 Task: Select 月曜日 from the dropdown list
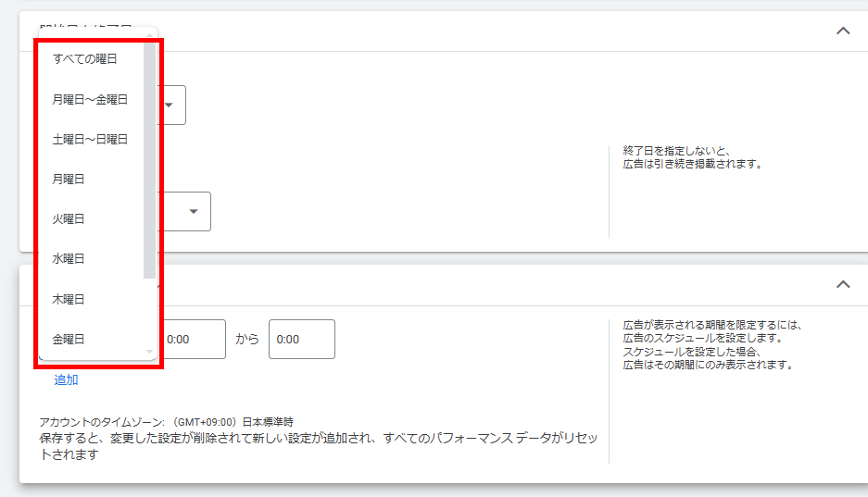[x=69, y=179]
